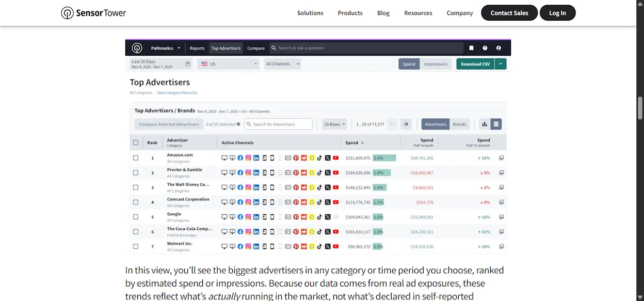Click the info icon next to 0 of 20 Selected
The image size is (644, 301).
(238, 124)
